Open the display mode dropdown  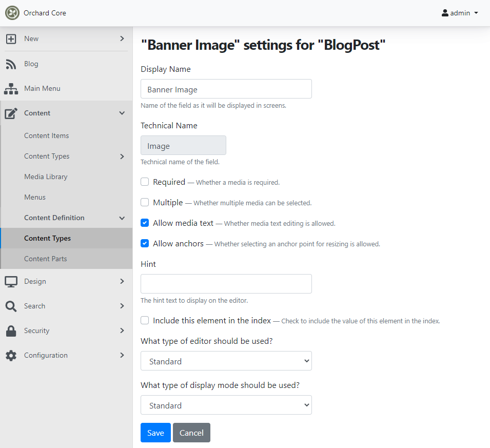(x=226, y=405)
